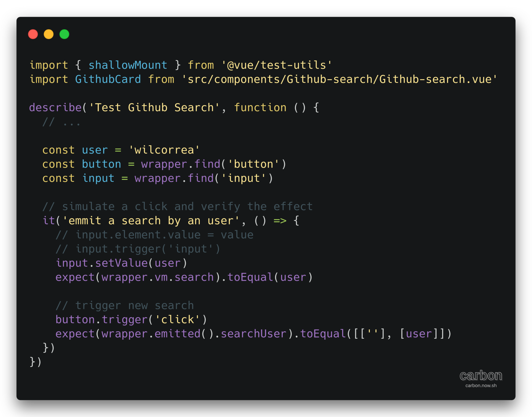Image resolution: width=532 pixels, height=417 pixels.
Task: Click the 'shallowMount' import name
Action: coord(128,65)
